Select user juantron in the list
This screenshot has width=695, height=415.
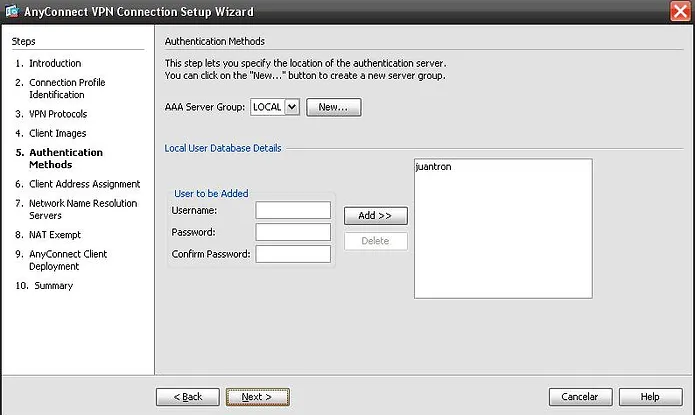coord(433,167)
